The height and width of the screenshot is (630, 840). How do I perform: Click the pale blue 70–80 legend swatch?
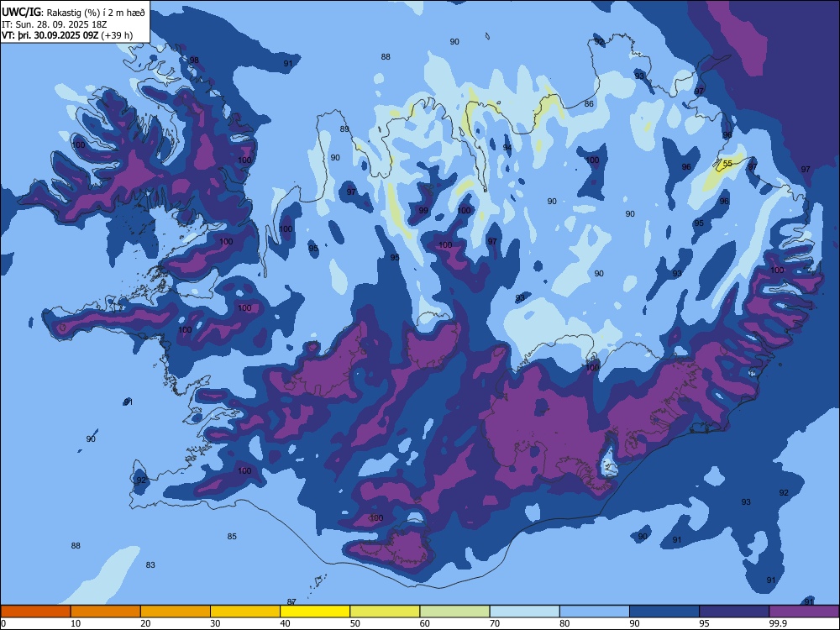tap(525, 612)
